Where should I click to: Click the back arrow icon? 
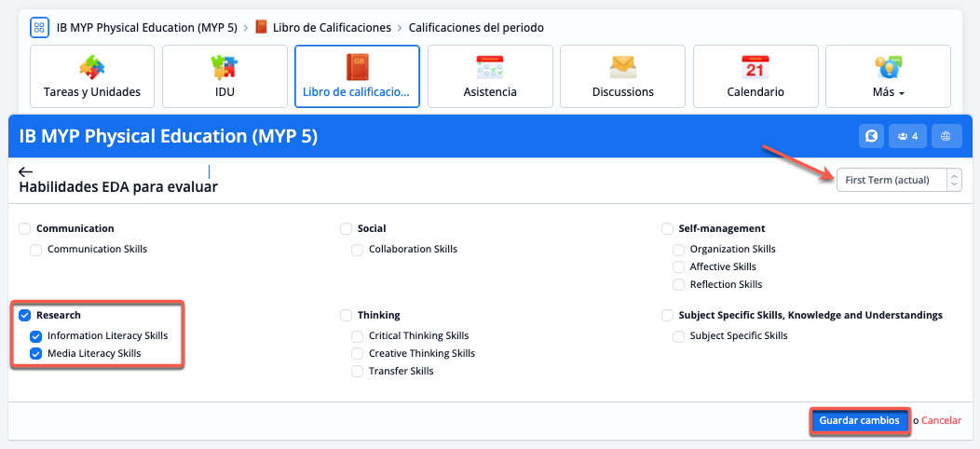coord(25,171)
